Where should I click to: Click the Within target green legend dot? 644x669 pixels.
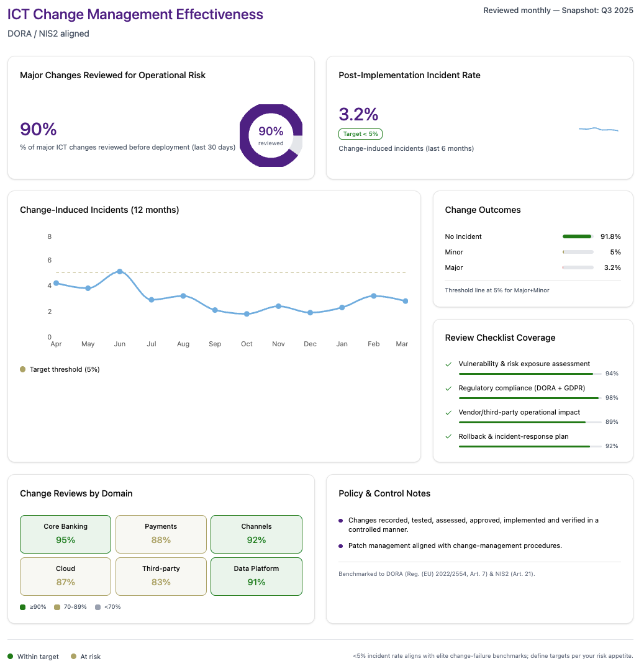11,656
